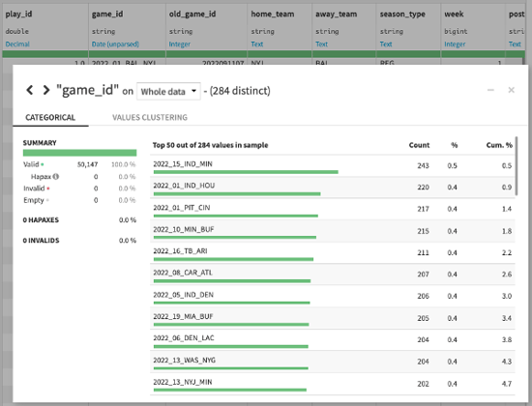This screenshot has width=532, height=406.
Task: Click the Date (unparsed) meaning link
Action: [x=115, y=44]
